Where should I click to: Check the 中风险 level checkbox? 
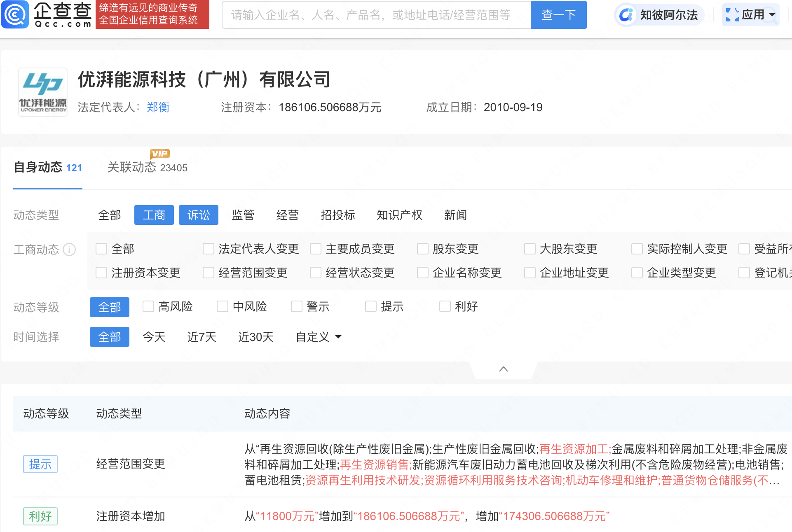[x=223, y=306]
